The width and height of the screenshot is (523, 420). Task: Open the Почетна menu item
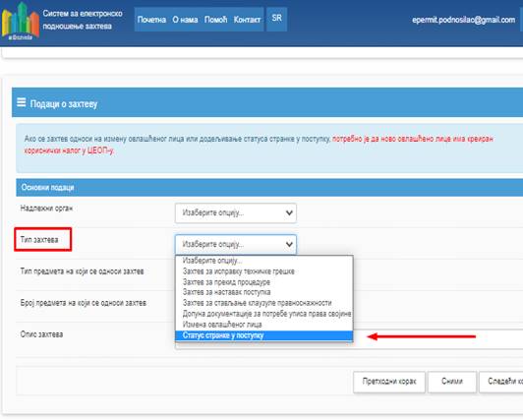pos(151,20)
